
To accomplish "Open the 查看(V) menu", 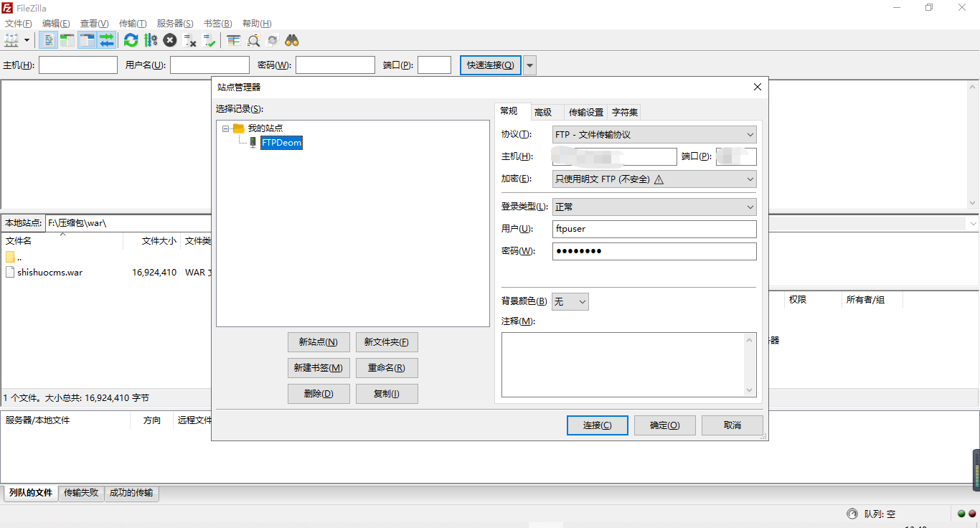I will (x=95, y=24).
